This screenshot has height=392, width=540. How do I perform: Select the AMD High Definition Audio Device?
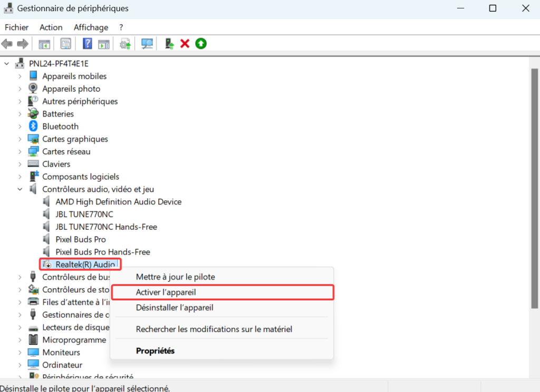click(x=118, y=202)
